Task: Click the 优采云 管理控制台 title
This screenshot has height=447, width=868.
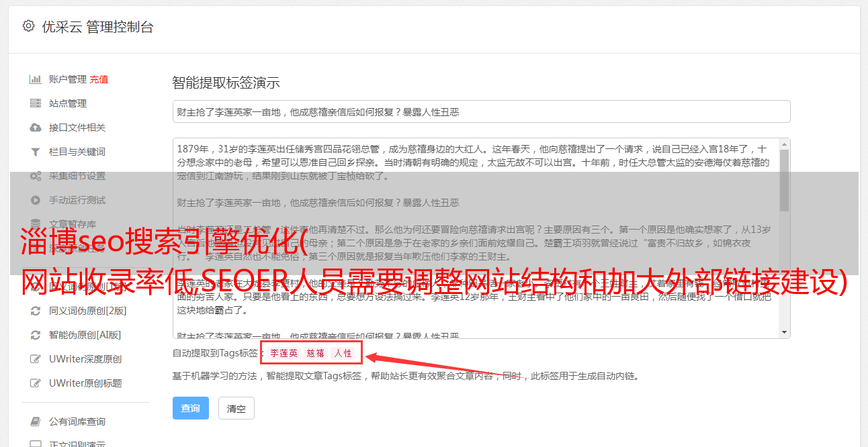Action: click(97, 27)
